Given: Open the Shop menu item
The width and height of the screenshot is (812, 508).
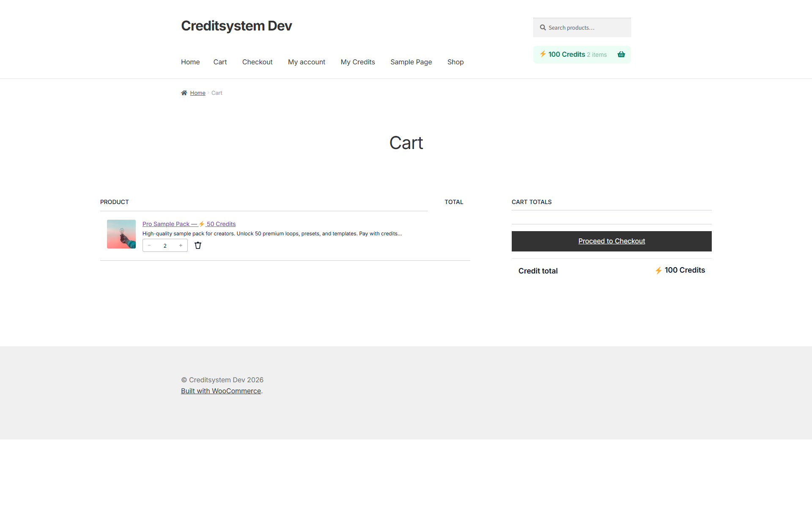Looking at the screenshot, I should click(455, 62).
